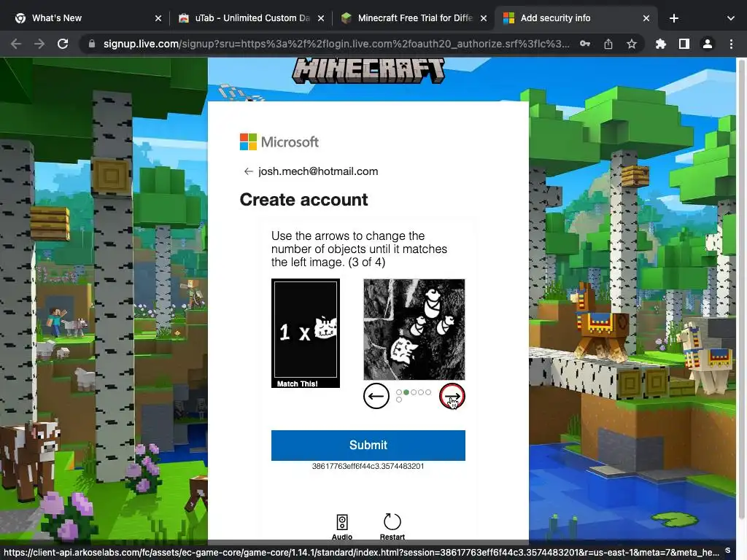747x560 pixels.
Task: Restart the captcha challenge
Action: pos(392,526)
